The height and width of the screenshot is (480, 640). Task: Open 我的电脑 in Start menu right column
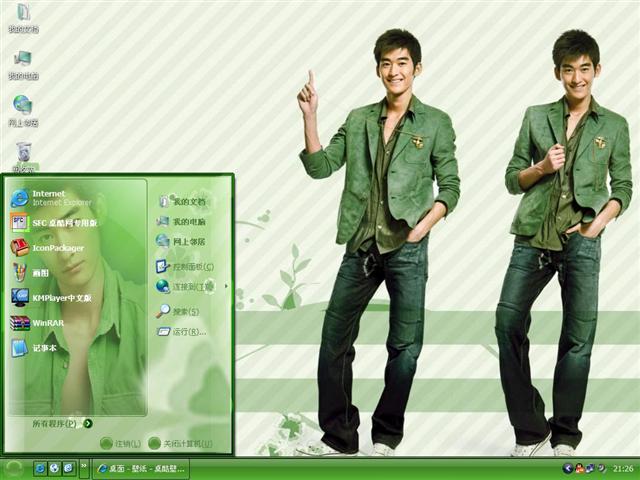(x=181, y=221)
